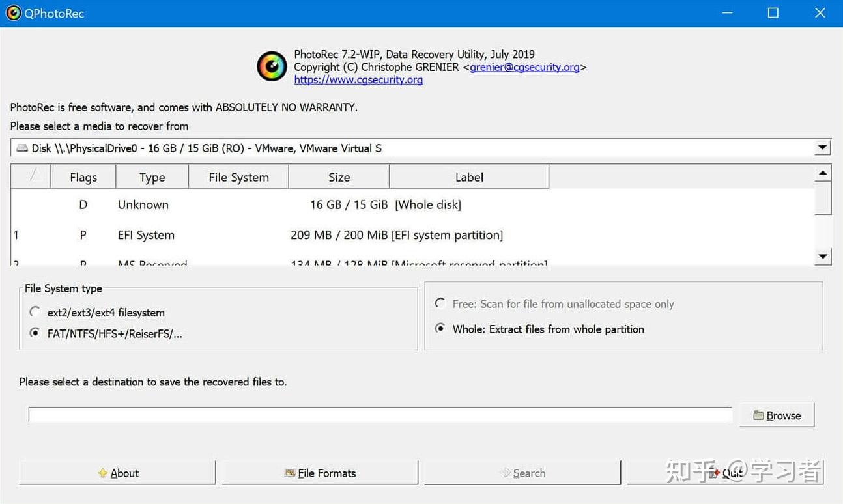The image size is (843, 504).
Task: Click partition list scroll up arrow
Action: [823, 174]
